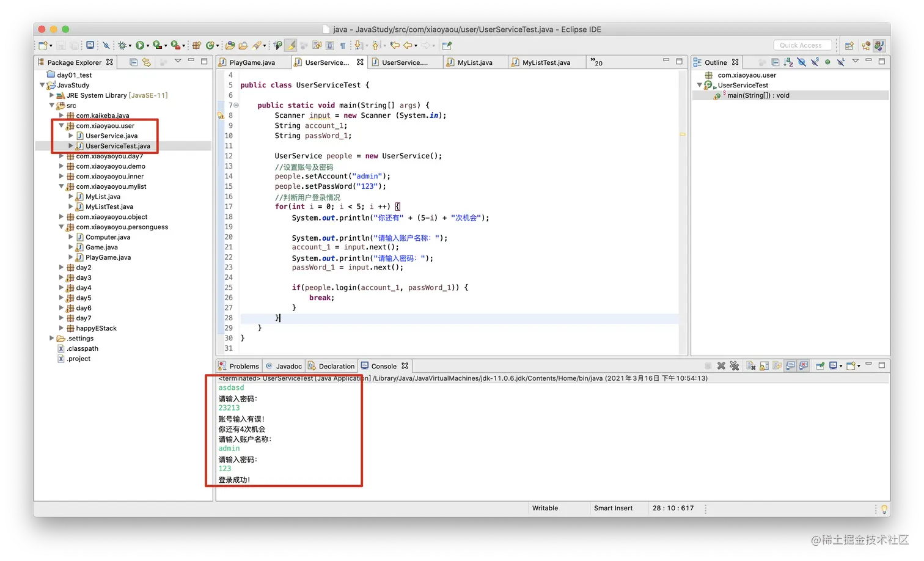The image size is (924, 561).
Task: Collapse UserServiceTest node in Outline
Action: pos(699,85)
